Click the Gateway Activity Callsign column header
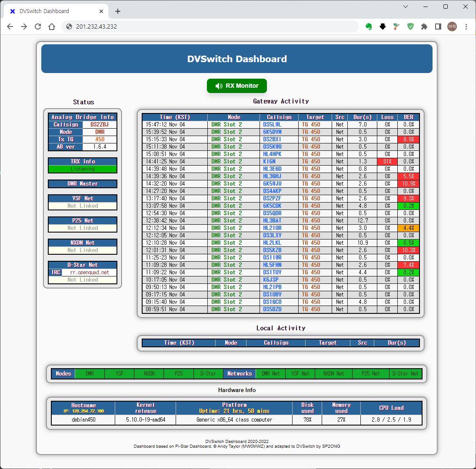Viewport: 476px width, 469px height. (x=279, y=117)
